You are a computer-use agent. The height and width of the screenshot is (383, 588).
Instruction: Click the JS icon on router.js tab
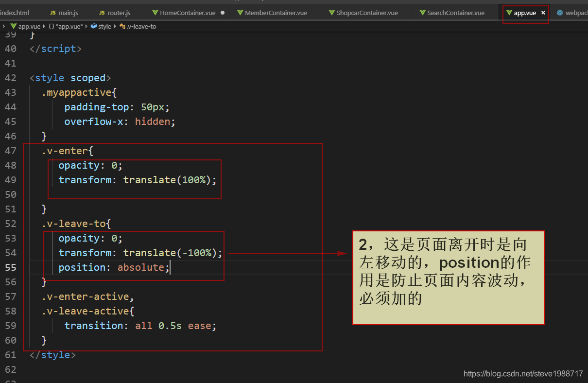[x=102, y=13]
